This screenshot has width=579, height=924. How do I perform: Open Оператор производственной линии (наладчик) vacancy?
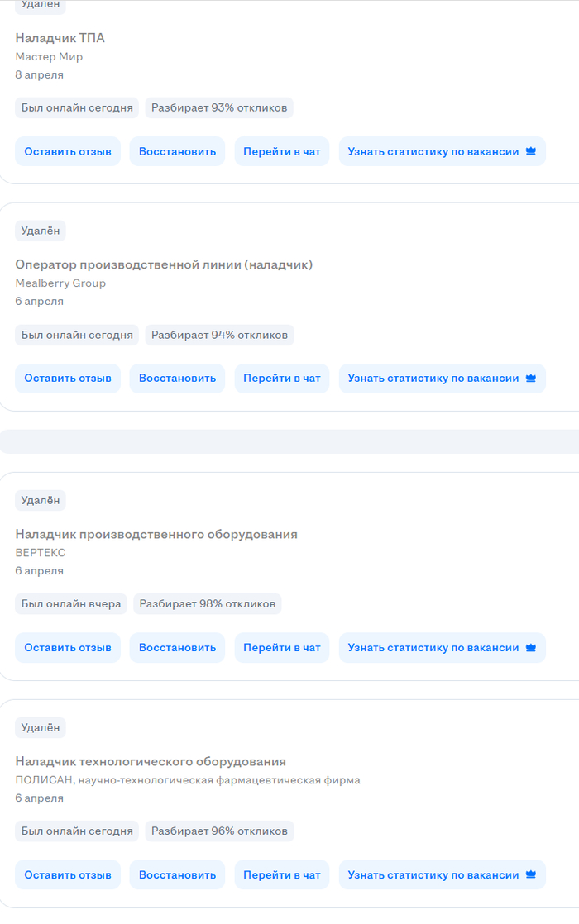(x=164, y=264)
